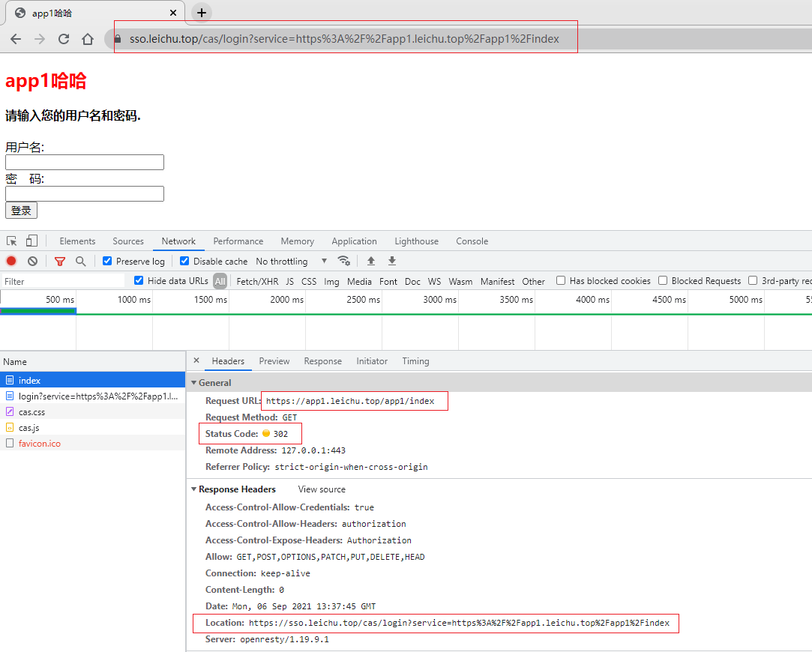Click the export HAR download icon
The height and width of the screenshot is (652, 812).
[391, 262]
